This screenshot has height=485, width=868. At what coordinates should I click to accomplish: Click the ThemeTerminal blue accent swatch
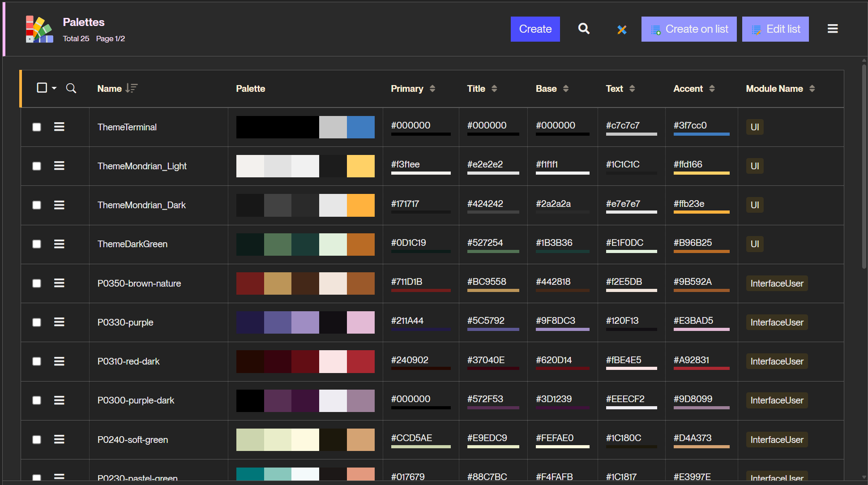[x=361, y=127]
